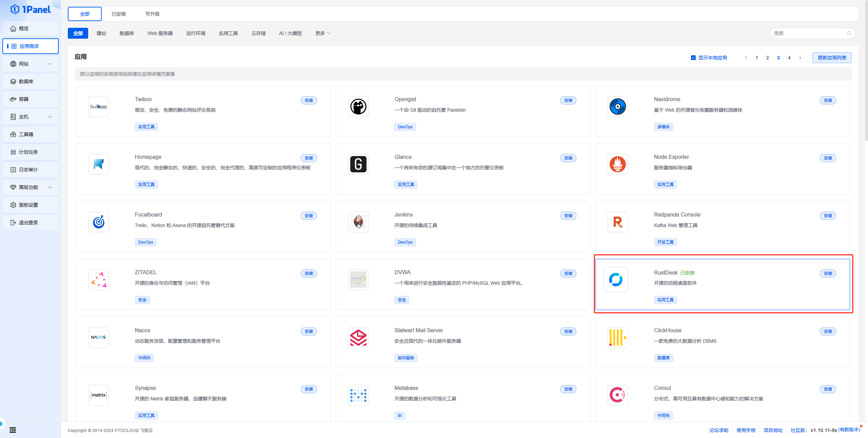868x438 pixels.
Task: Click the Homepage app logo
Action: [99, 164]
